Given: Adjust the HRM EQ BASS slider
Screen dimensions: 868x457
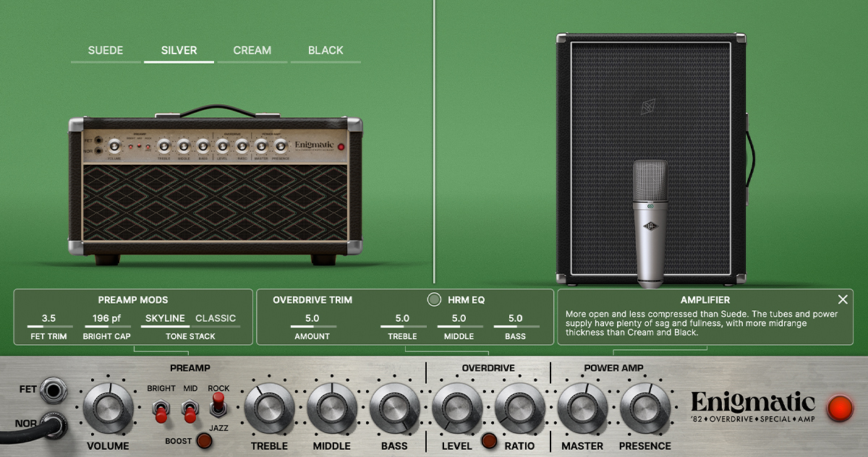Looking at the screenshot, I should 515,327.
